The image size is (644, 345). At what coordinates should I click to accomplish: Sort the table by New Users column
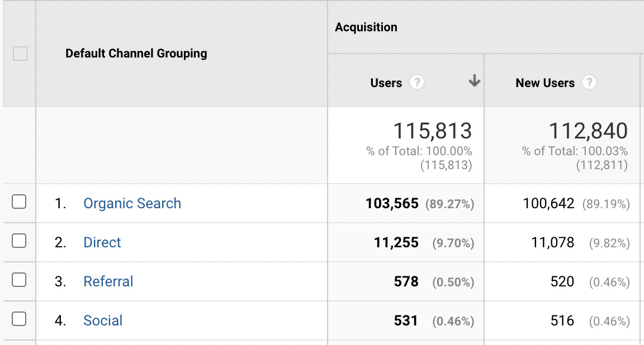545,82
